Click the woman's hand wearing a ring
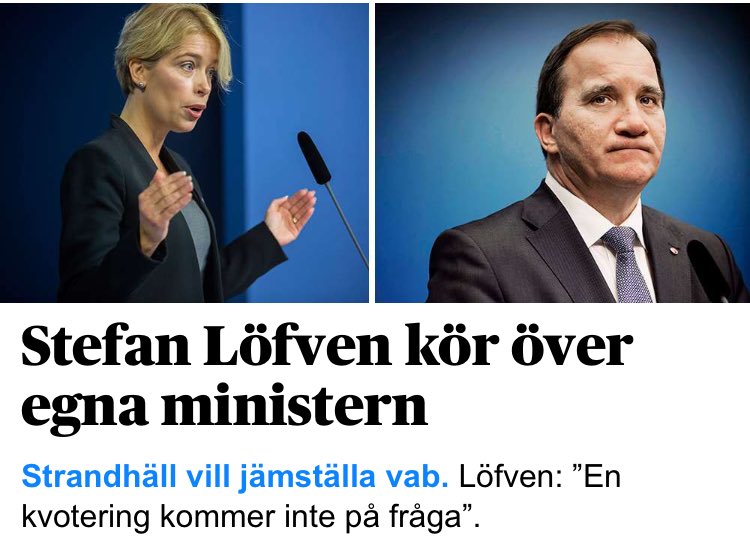The height and width of the screenshot is (548, 750). (290, 216)
